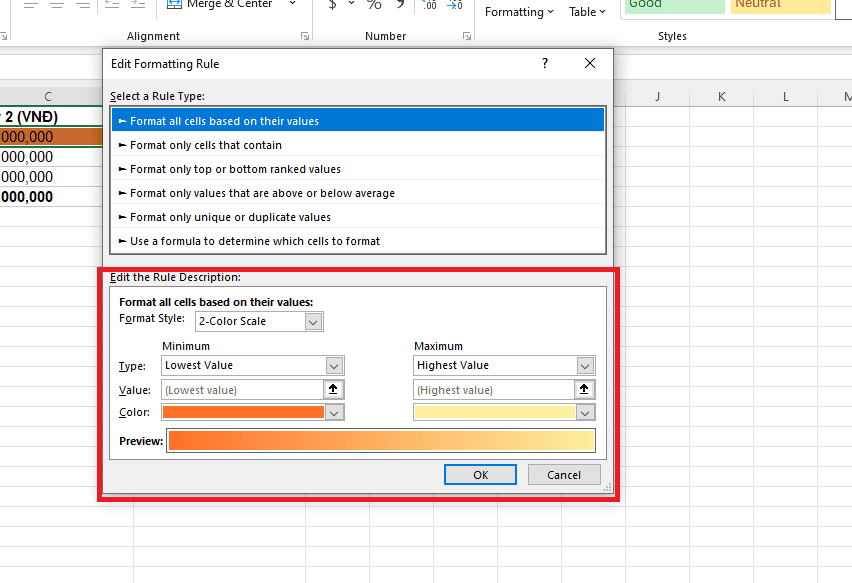The height and width of the screenshot is (583, 852).
Task: Click the '2 (VNĐ)' header cell
Action: pos(51,117)
